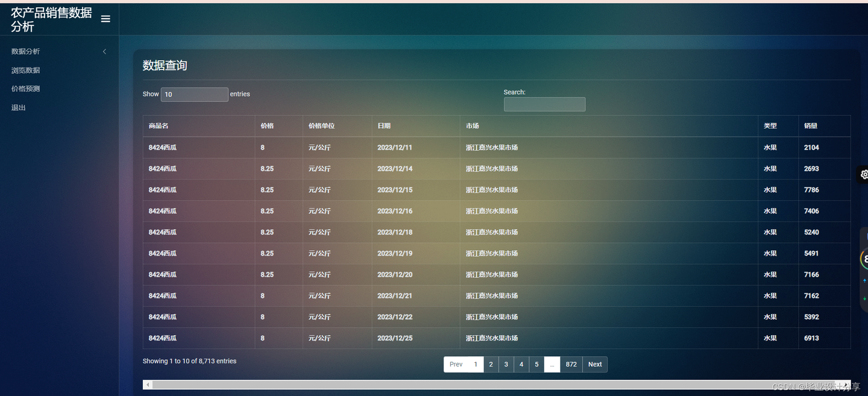The height and width of the screenshot is (396, 868).
Task: Select the pagination ellipsis item
Action: (x=552, y=364)
